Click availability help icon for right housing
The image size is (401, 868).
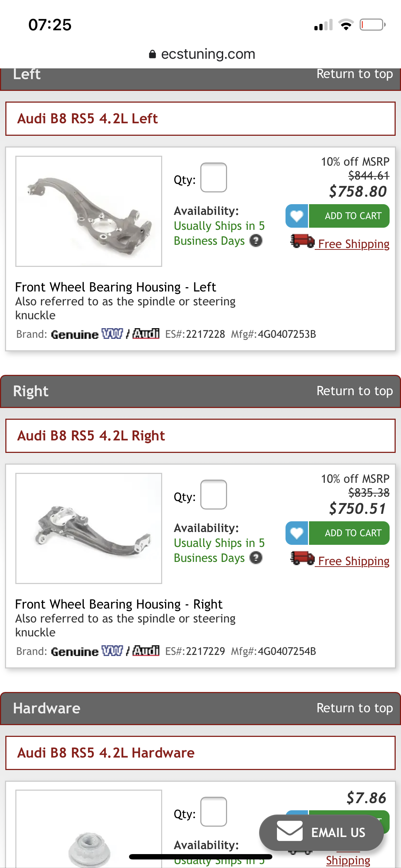coord(256,558)
